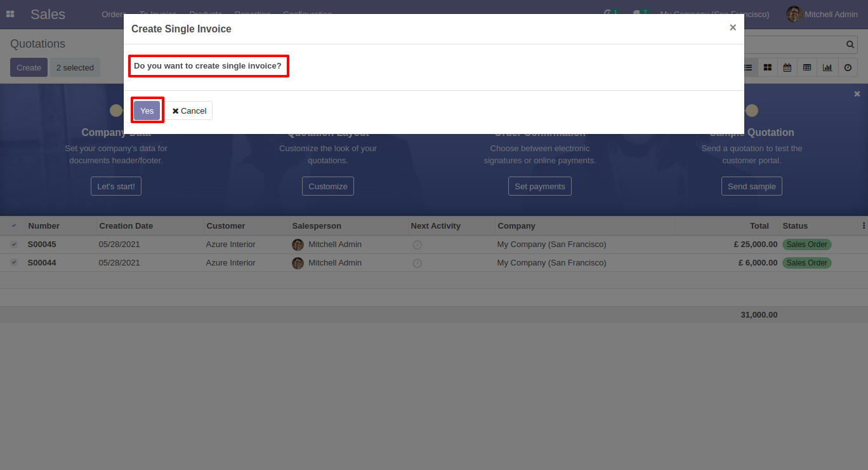Click Azure Interior in S00045 row
Image resolution: width=868 pixels, height=470 pixels.
coord(230,244)
